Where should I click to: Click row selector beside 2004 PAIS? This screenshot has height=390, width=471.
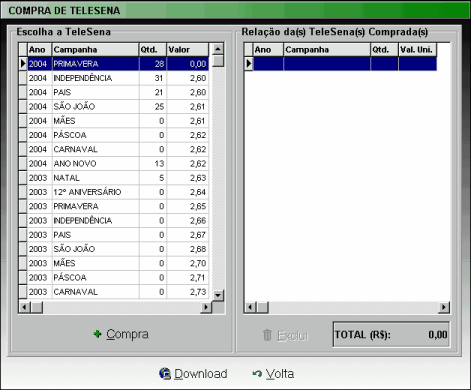point(23,92)
